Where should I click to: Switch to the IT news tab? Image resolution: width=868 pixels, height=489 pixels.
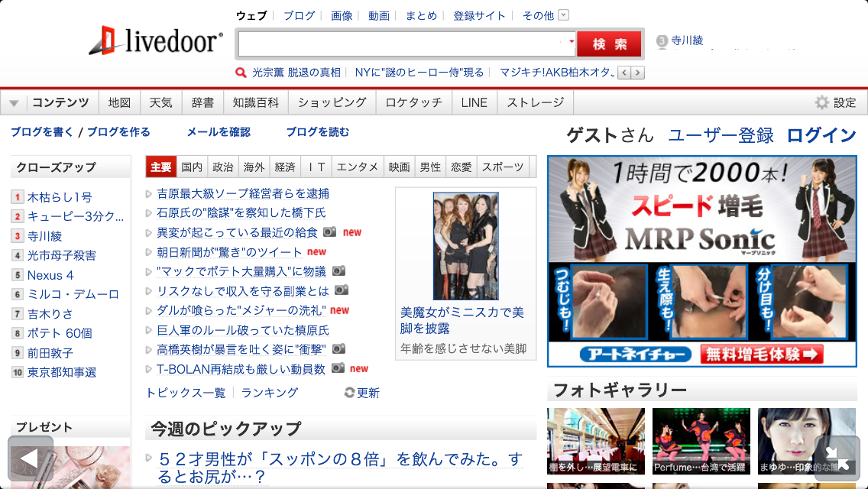point(316,167)
